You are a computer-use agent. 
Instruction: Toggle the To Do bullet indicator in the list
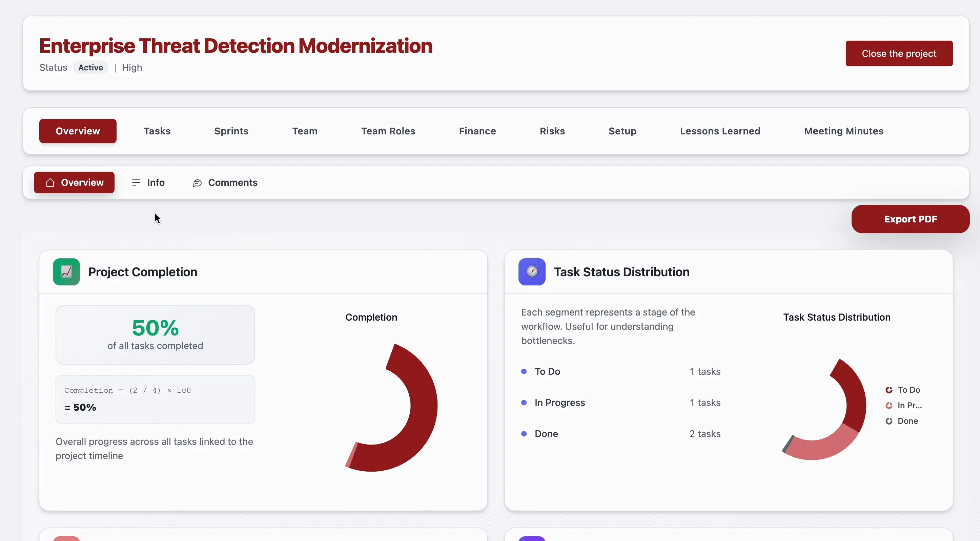pos(524,371)
